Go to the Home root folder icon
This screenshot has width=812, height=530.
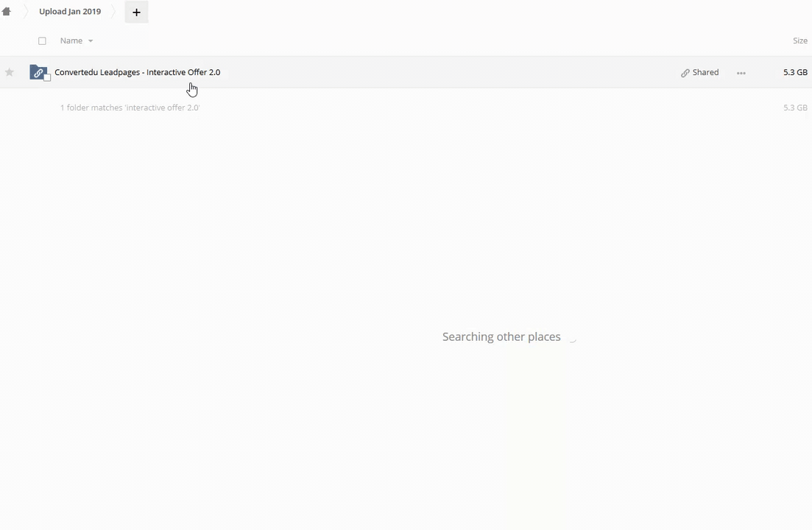[6, 11]
